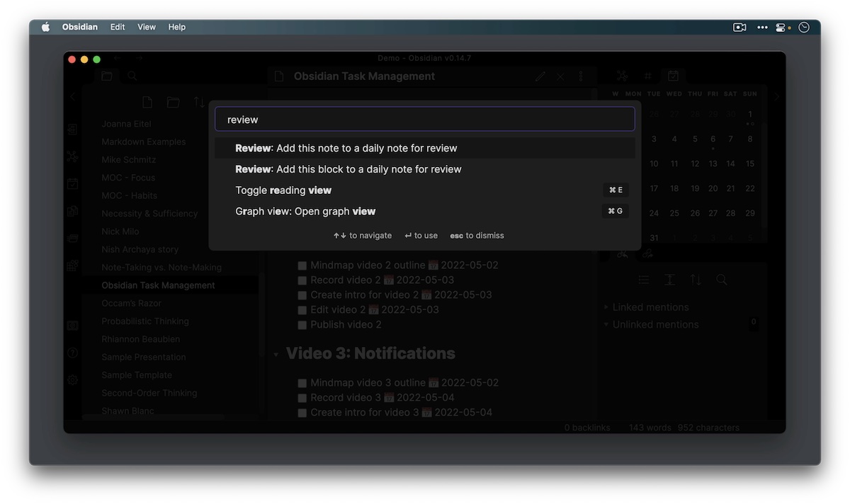Image resolution: width=850 pixels, height=504 pixels.
Task: Check the Record video 3 task
Action: point(302,398)
